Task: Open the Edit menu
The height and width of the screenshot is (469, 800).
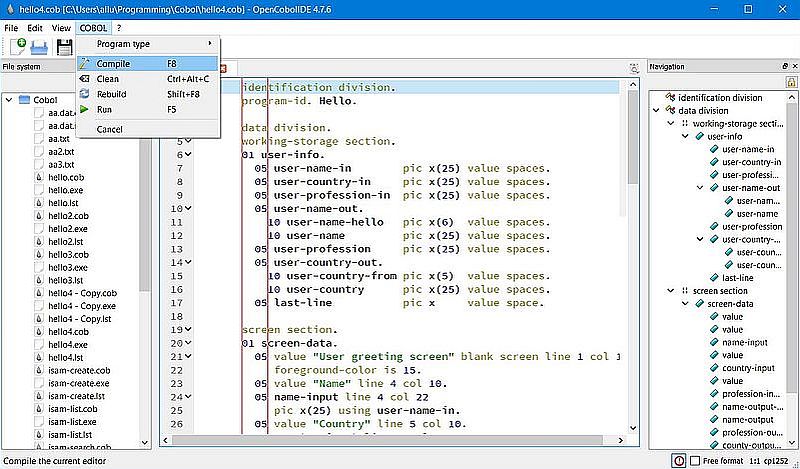Action: point(35,28)
